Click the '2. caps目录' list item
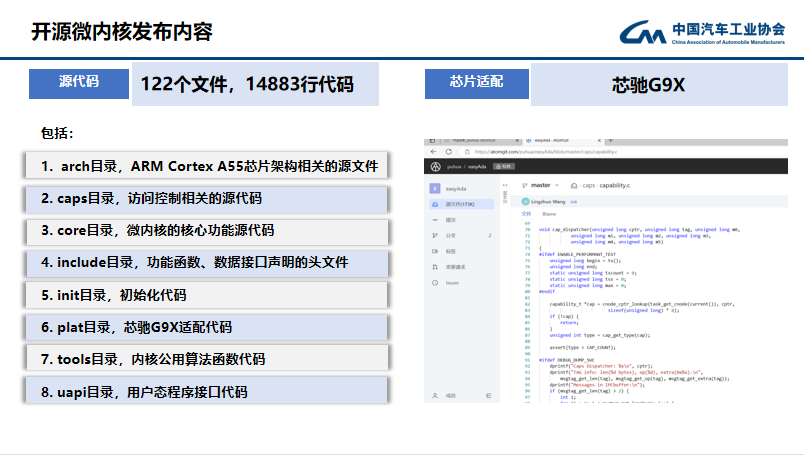The image size is (804, 455). [206, 199]
